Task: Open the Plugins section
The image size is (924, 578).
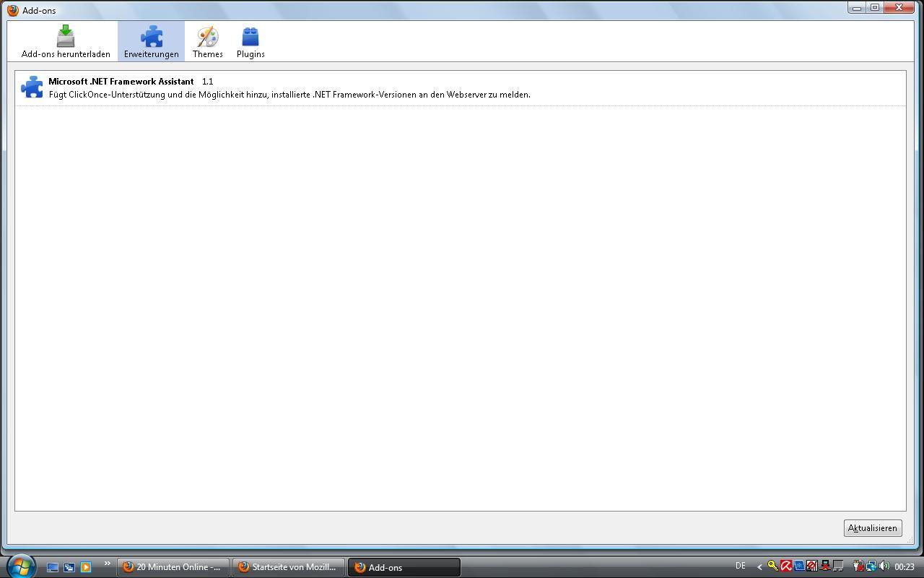Action: [x=250, y=42]
